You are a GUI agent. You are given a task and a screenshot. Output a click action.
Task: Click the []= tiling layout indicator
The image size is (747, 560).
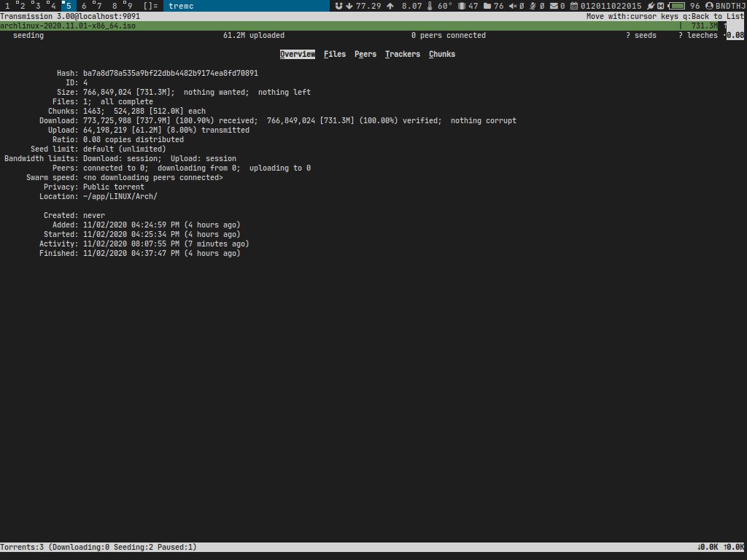click(x=150, y=6)
